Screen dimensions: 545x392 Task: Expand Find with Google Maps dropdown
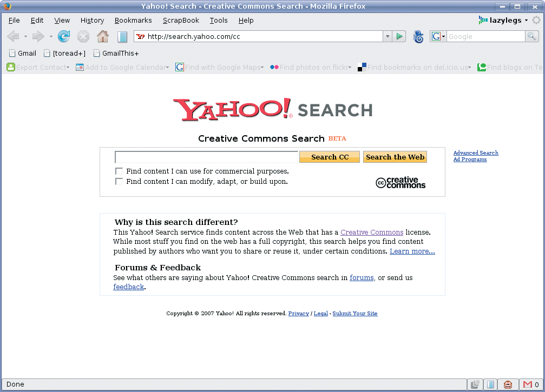pyautogui.click(x=262, y=68)
